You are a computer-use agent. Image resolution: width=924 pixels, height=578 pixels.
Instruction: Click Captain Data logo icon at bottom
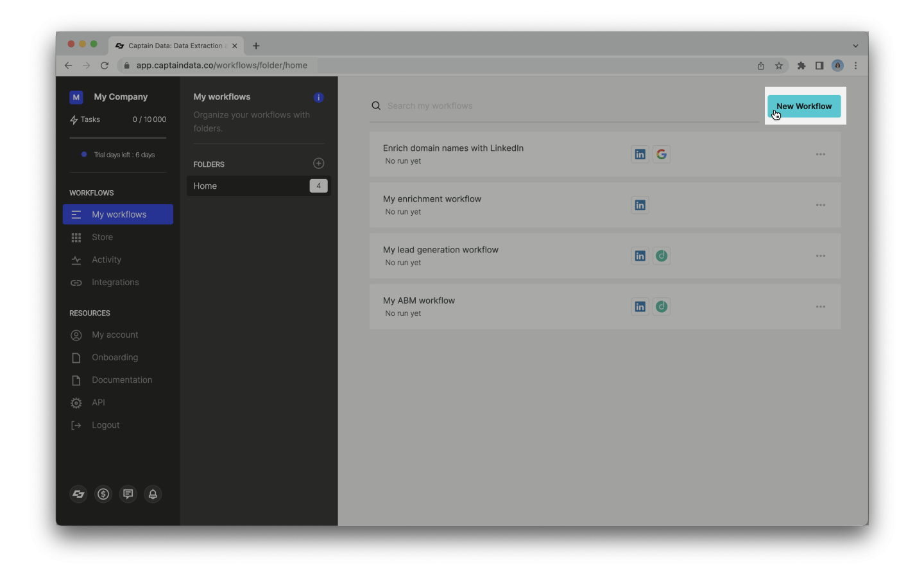[x=78, y=494]
